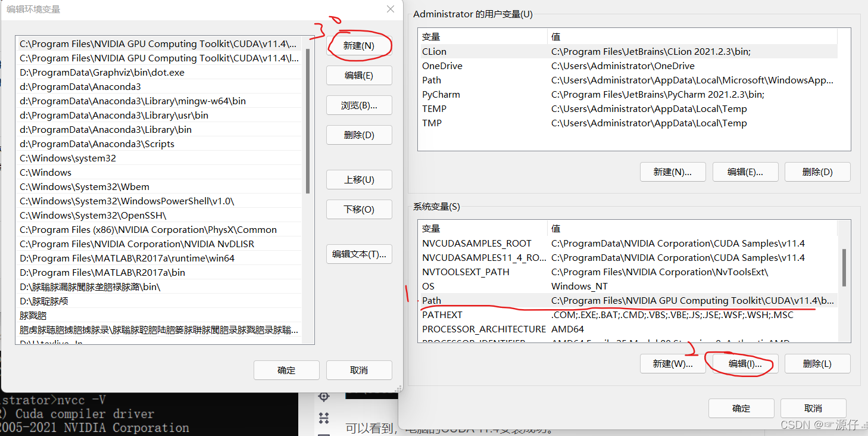Click 删除(D) under Administrator user variables
868x436 pixels.
(x=817, y=172)
